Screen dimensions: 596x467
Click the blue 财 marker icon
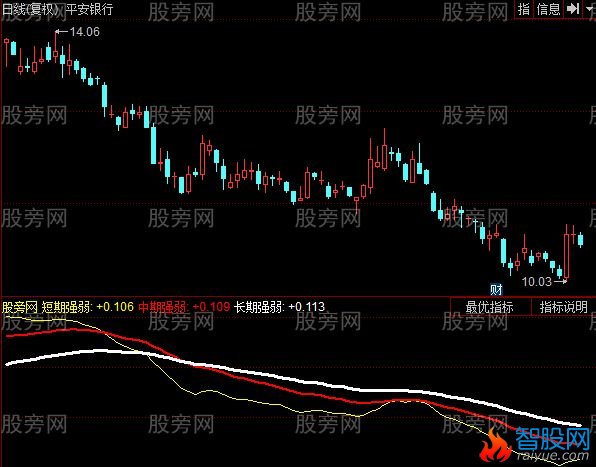496,290
